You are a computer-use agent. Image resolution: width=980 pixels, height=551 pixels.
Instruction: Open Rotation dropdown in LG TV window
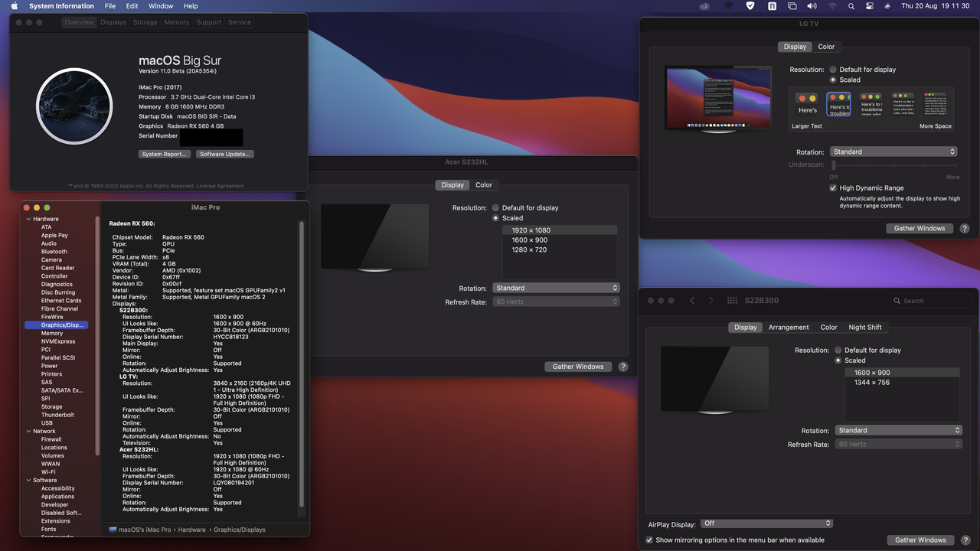[x=894, y=152]
